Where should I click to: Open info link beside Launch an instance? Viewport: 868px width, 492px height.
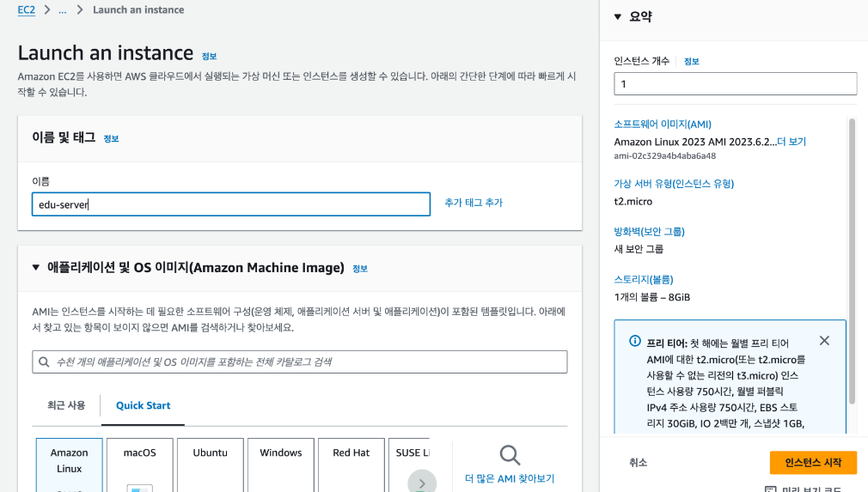pyautogui.click(x=209, y=57)
